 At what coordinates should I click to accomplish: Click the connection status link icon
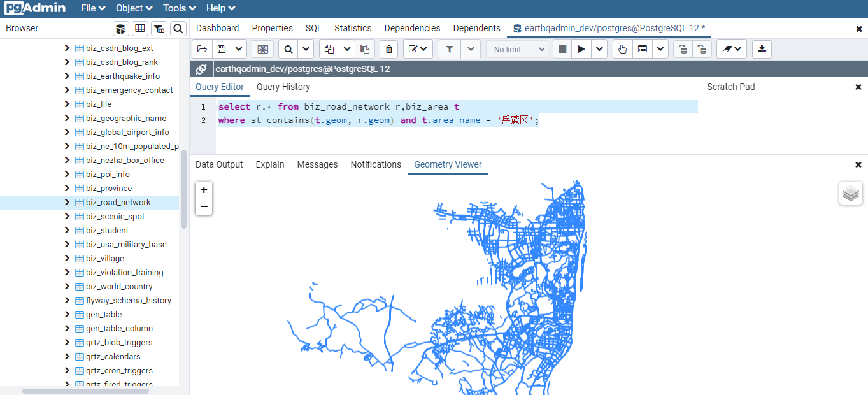tap(201, 69)
